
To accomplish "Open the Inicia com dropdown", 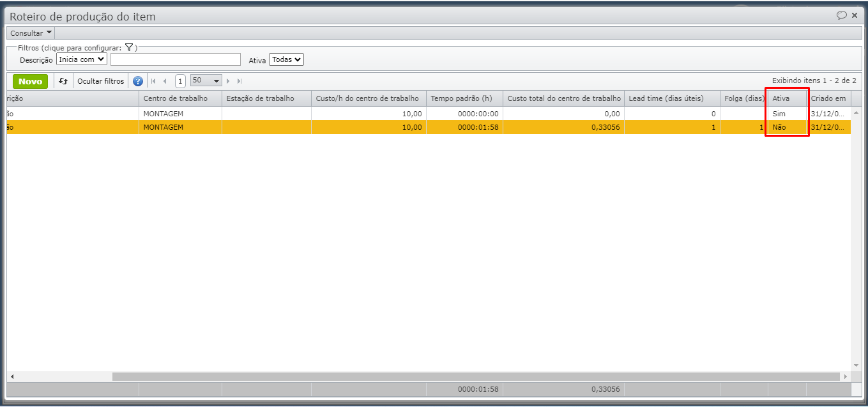I will coord(82,59).
